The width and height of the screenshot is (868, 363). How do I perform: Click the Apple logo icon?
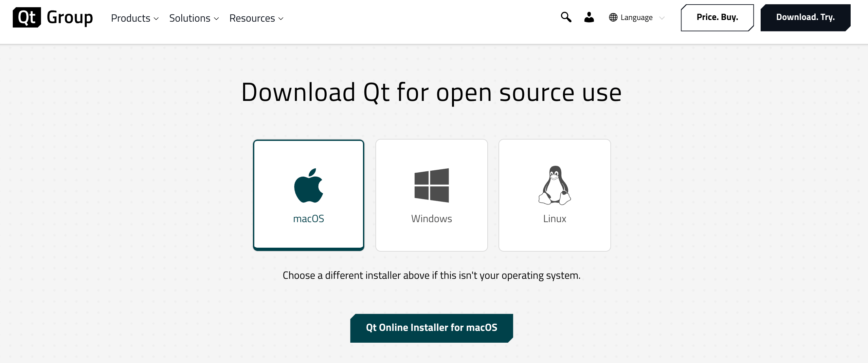click(308, 185)
